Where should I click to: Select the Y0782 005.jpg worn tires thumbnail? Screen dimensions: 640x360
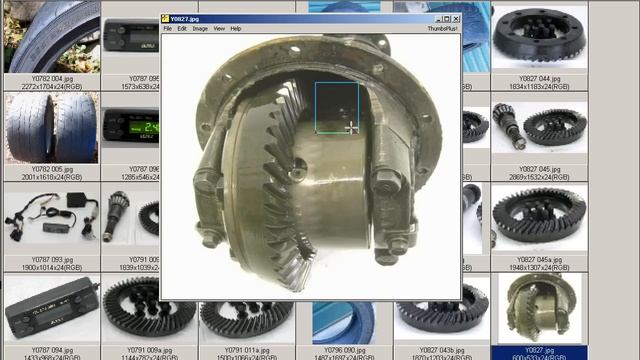pos(52,128)
